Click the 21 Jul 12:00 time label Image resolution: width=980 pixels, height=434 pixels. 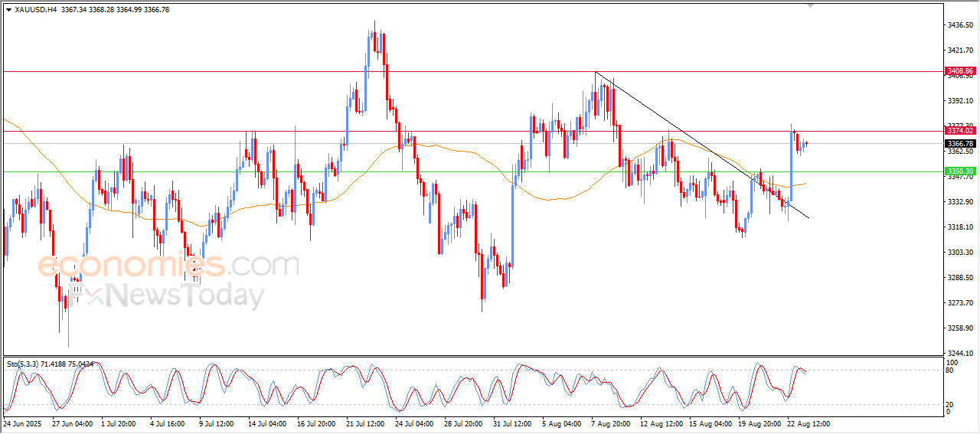[365, 423]
